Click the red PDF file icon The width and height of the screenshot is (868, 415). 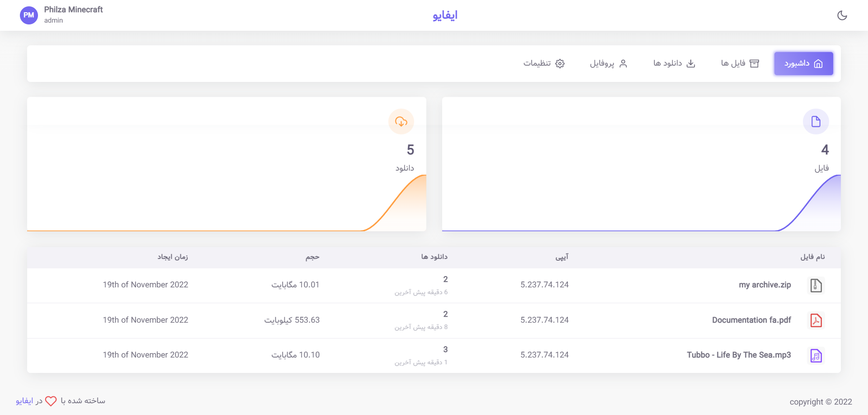[816, 320]
